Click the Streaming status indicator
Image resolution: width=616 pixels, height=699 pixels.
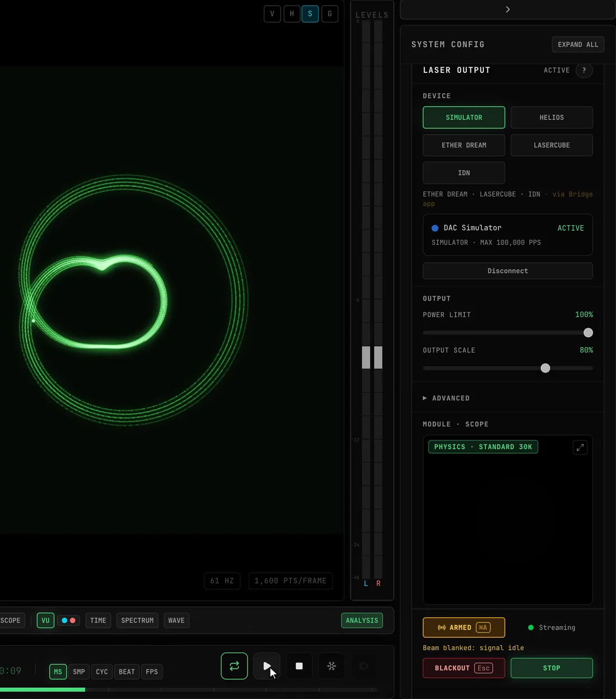coord(552,627)
